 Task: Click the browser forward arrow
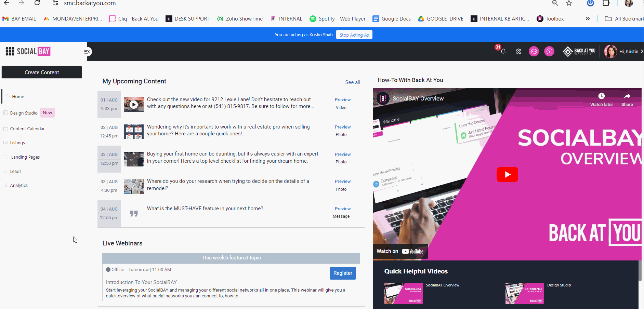22,3
